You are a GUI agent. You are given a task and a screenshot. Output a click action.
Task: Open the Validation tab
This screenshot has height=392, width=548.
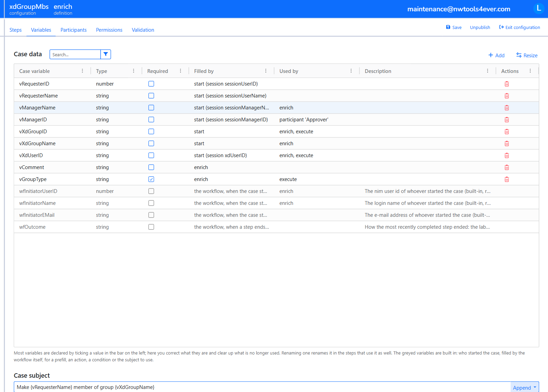[143, 30]
